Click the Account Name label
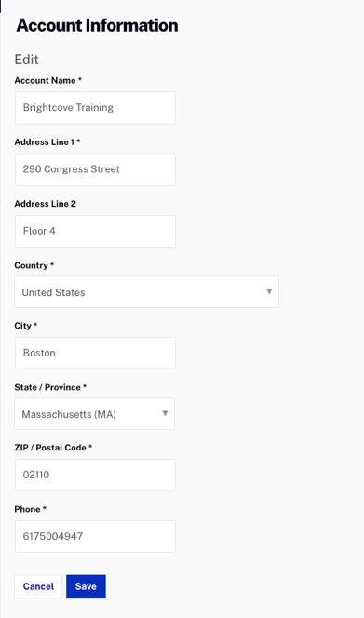364x618 pixels. [x=48, y=80]
